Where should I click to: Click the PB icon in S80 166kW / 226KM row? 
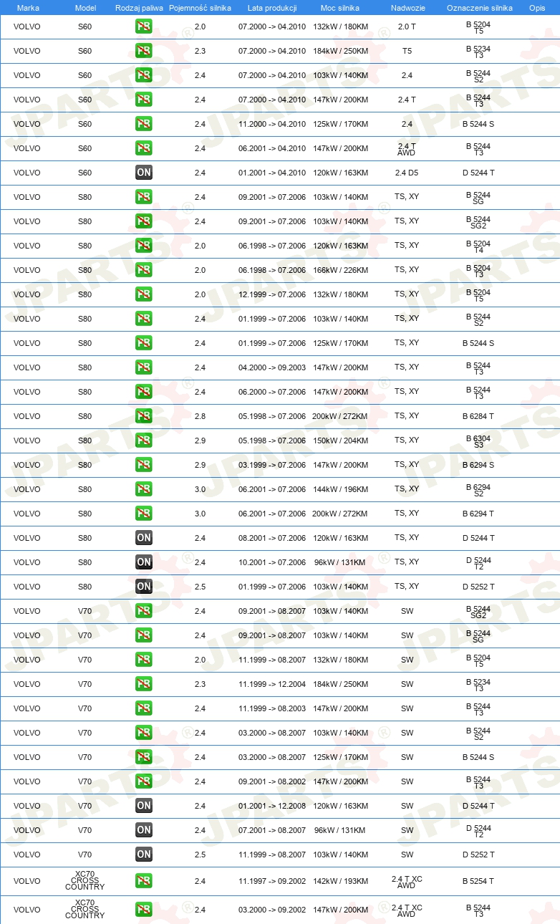143,271
